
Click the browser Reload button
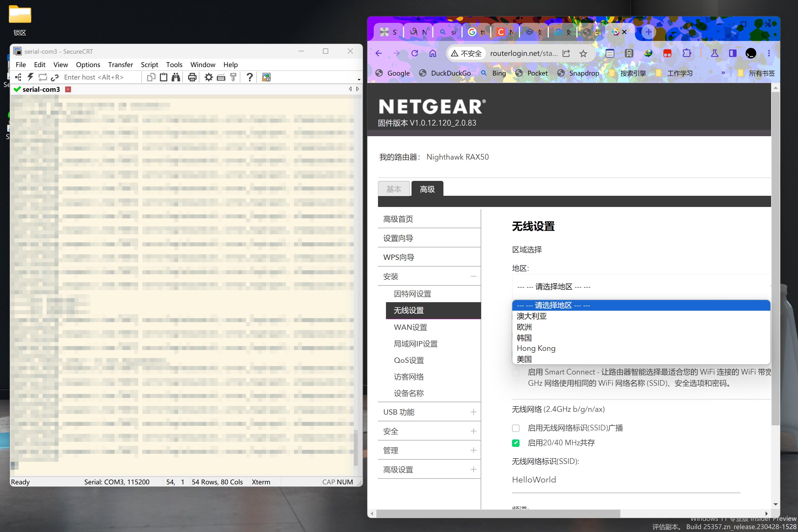pyautogui.click(x=415, y=53)
